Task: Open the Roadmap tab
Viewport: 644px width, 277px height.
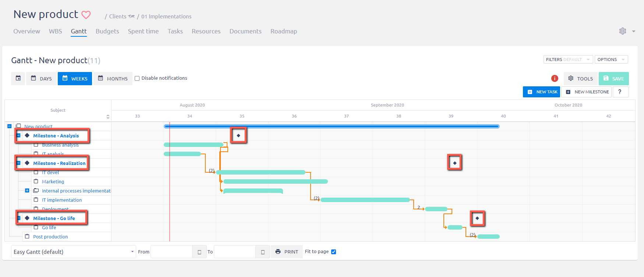Action: tap(283, 31)
